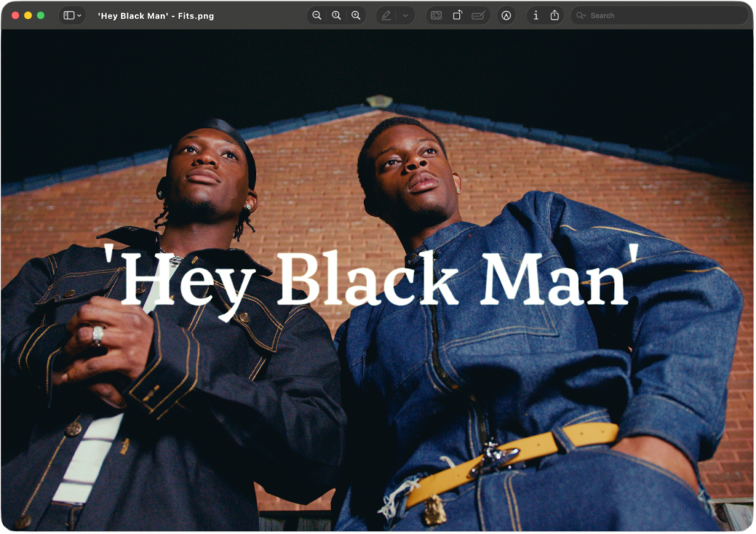Reset image to actual size
The image size is (756, 534).
[336, 16]
